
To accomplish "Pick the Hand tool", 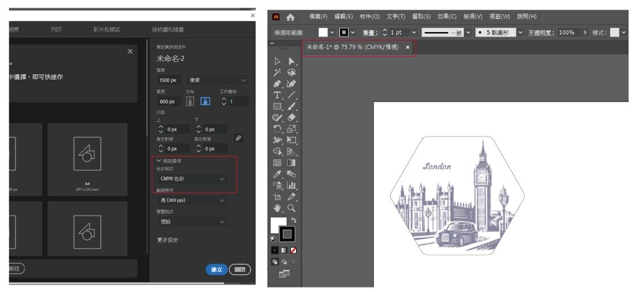I will [278, 208].
